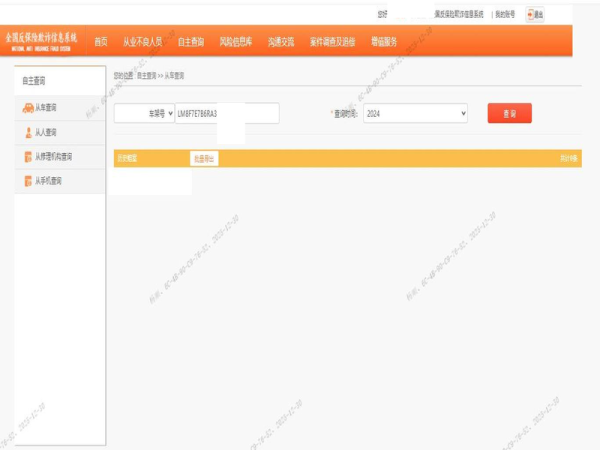The height and width of the screenshot is (450, 600).
Task: Go to the 从业不良人员 menu
Action: pyautogui.click(x=142, y=42)
